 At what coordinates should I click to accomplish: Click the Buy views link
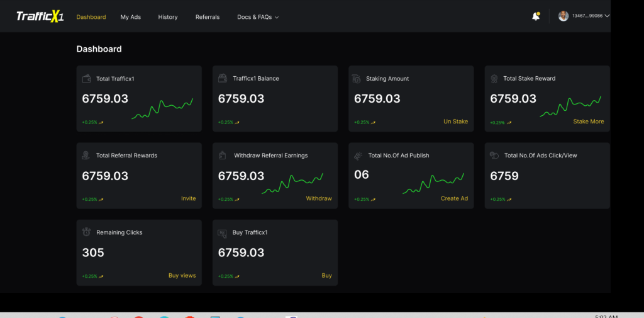click(182, 275)
